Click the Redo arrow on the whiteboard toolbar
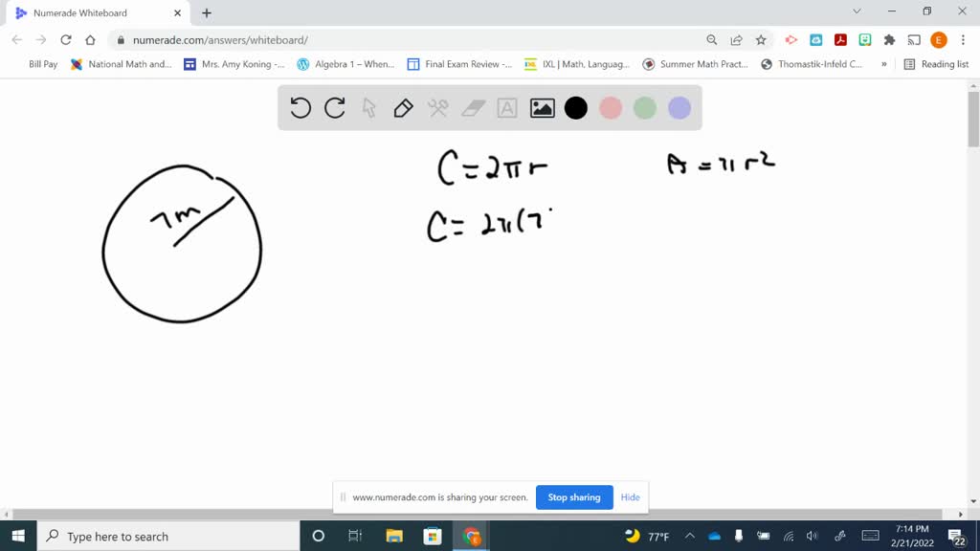Screen dimensions: 980x551 coord(334,108)
